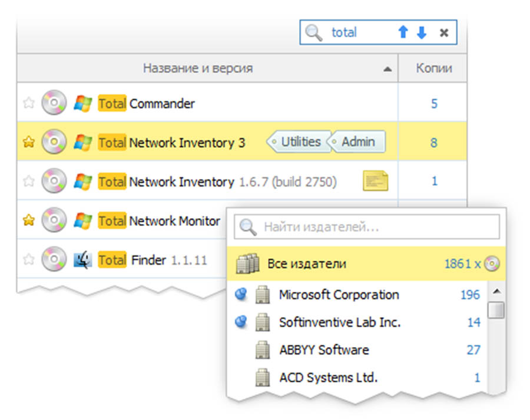Click the Mac Finder icon beside Total Finder
Viewport: 530px width, 420px height.
tap(82, 259)
